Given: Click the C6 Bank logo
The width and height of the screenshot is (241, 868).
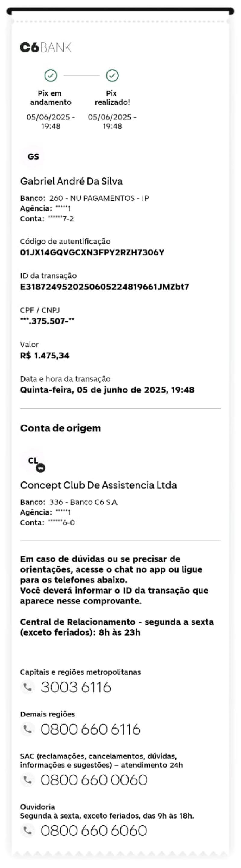Looking at the screenshot, I should [x=46, y=48].
